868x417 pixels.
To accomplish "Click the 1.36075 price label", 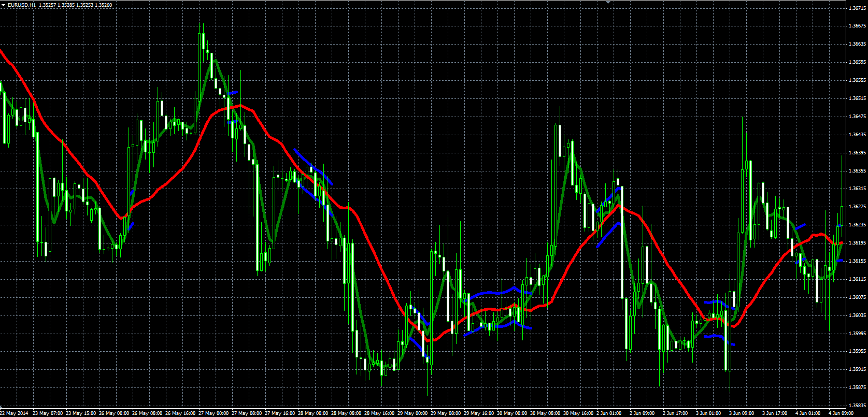I will coord(857,297).
